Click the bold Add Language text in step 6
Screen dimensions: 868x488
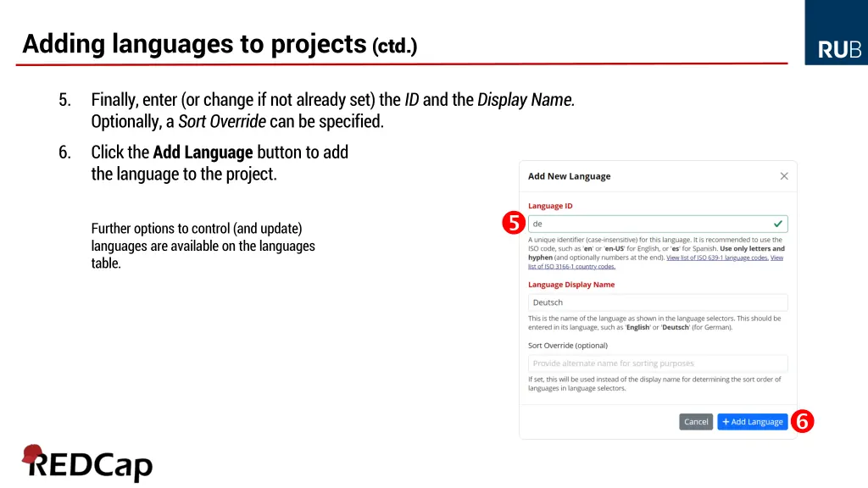tap(203, 152)
